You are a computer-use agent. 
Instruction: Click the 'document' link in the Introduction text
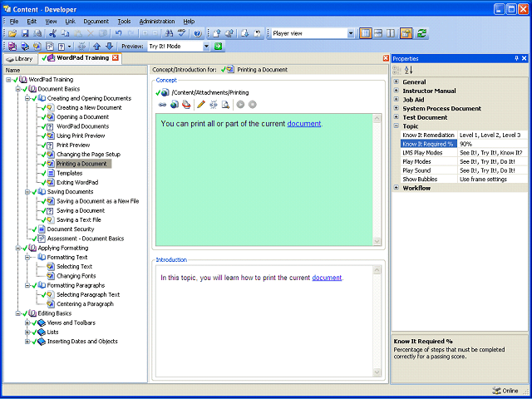(327, 278)
